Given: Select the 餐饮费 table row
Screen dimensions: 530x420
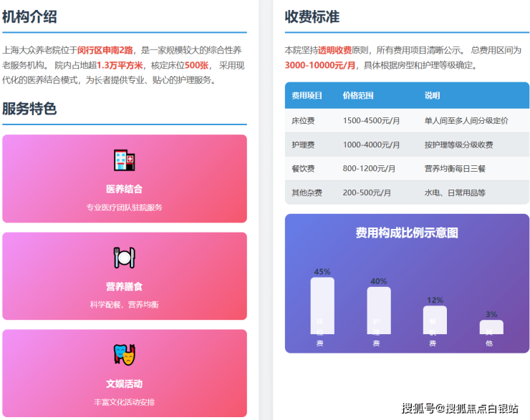Looking at the screenshot, I should (406, 169).
